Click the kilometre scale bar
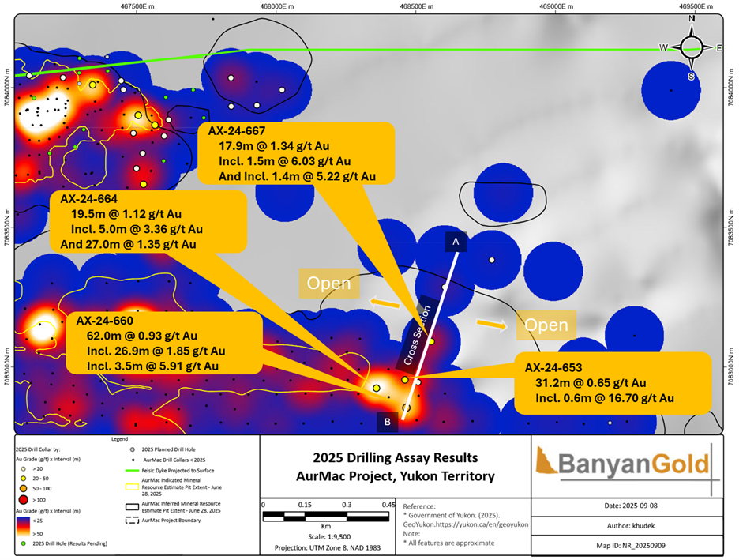This screenshot has width=739, height=560. point(325,517)
